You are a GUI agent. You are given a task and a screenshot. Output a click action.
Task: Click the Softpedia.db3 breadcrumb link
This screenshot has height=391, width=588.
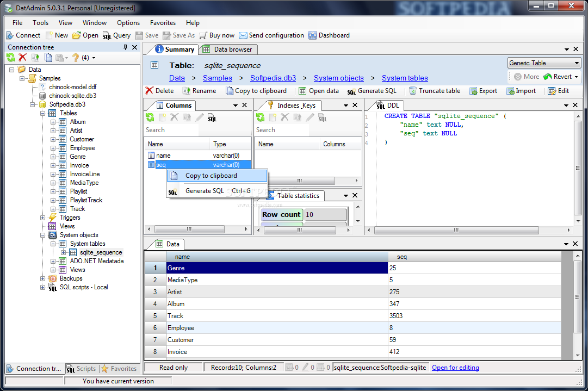tap(273, 78)
